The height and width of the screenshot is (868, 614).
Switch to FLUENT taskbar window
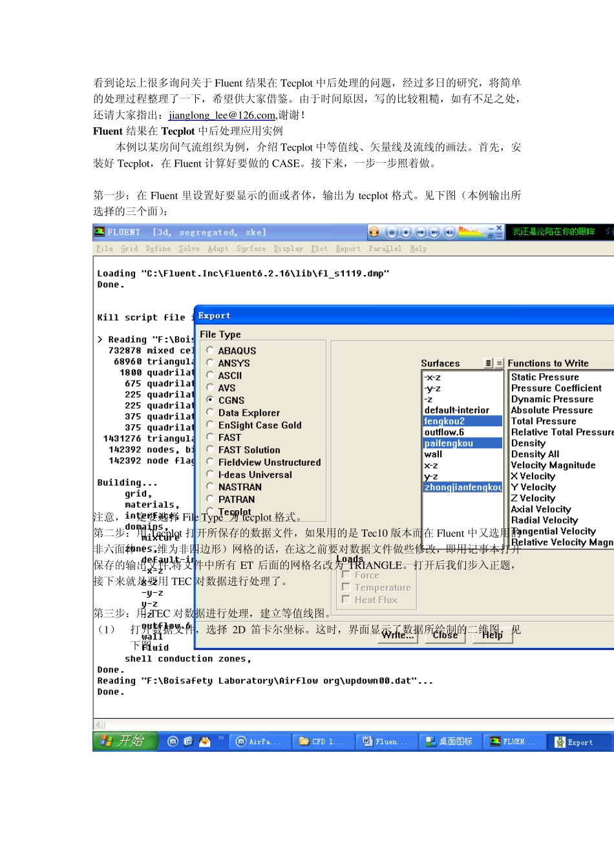[x=513, y=742]
